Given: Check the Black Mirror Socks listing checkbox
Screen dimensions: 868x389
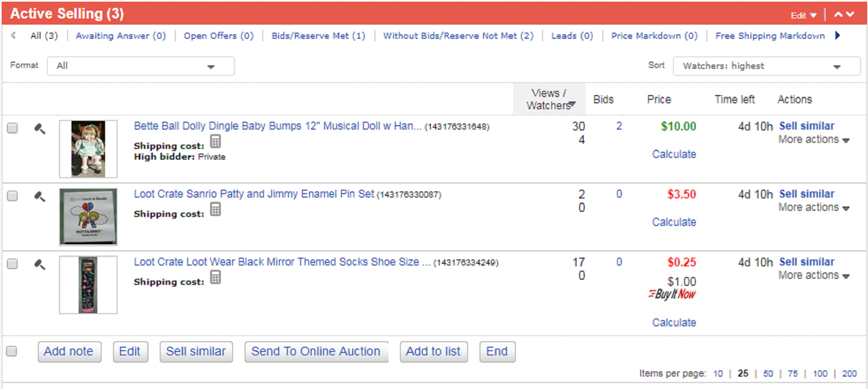Looking at the screenshot, I should tap(12, 264).
